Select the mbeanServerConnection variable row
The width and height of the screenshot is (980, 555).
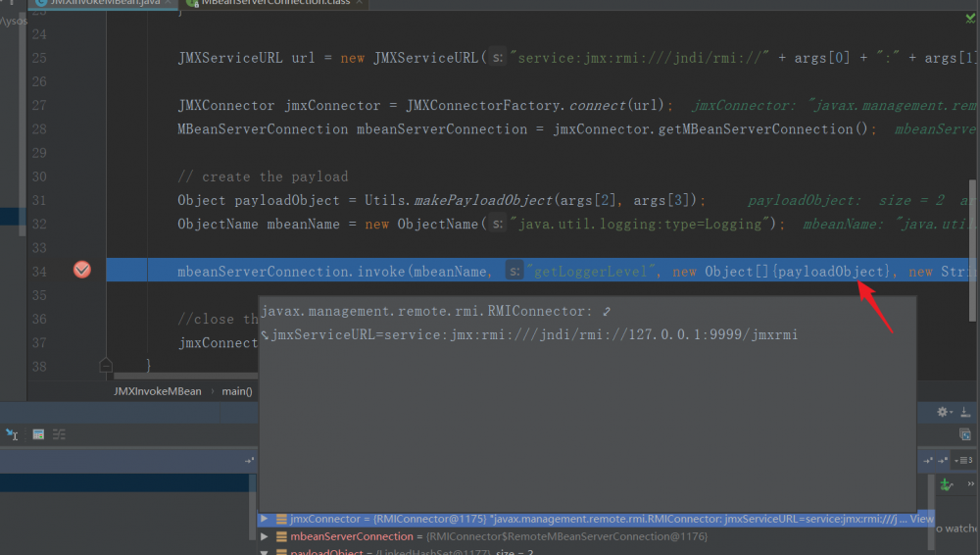(596, 536)
